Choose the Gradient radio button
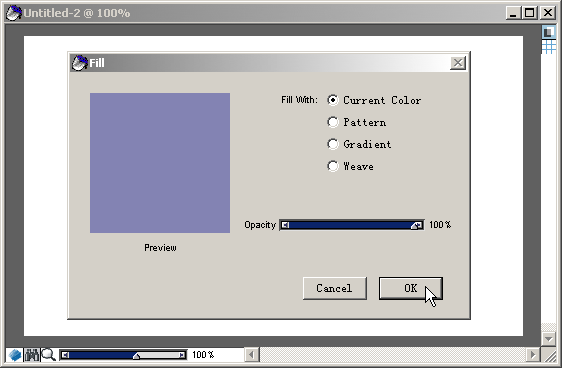The image size is (562, 368). (x=333, y=144)
